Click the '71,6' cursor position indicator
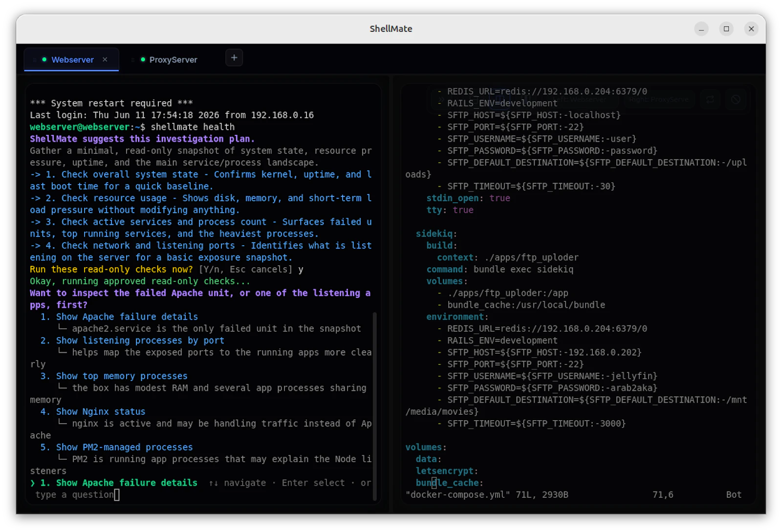This screenshot has height=532, width=782. click(x=663, y=495)
